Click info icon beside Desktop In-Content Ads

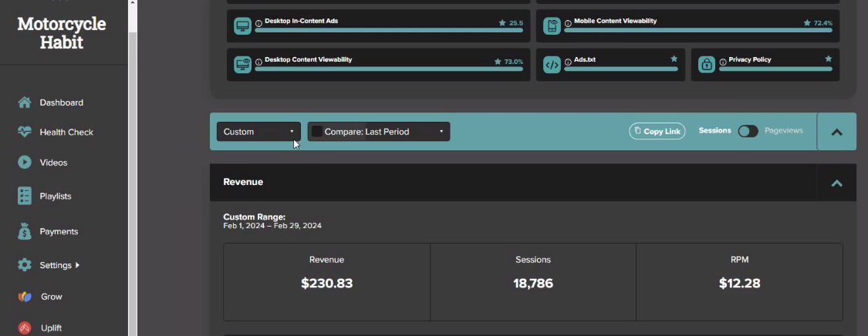258,24
